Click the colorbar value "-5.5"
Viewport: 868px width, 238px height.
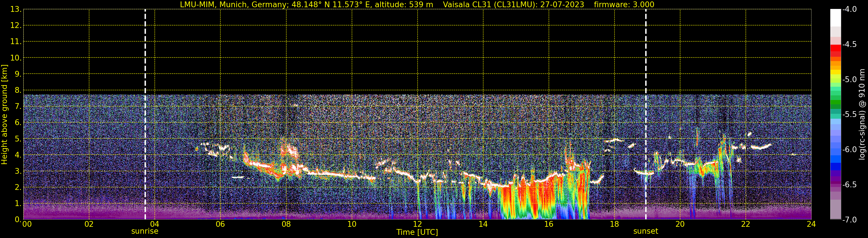(850, 114)
